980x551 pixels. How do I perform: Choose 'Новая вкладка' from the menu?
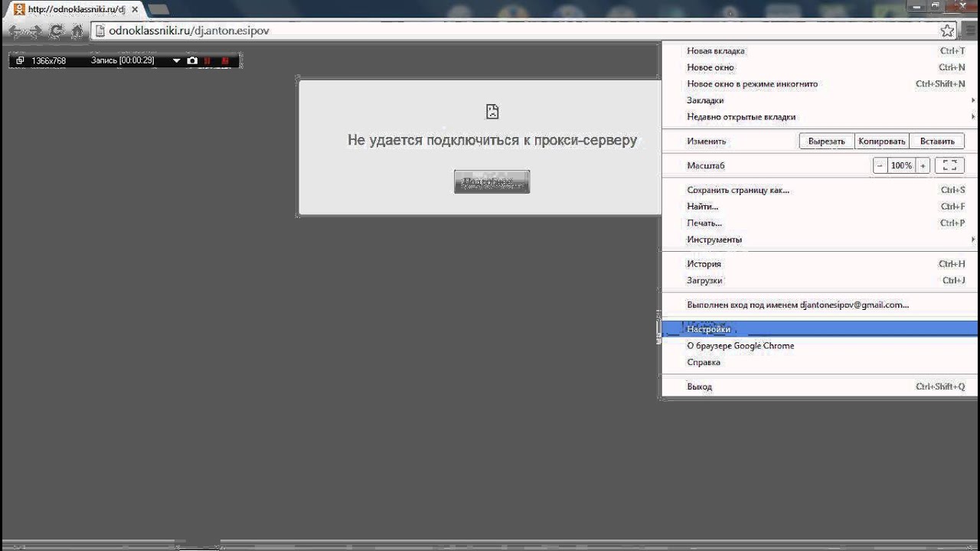point(819,51)
